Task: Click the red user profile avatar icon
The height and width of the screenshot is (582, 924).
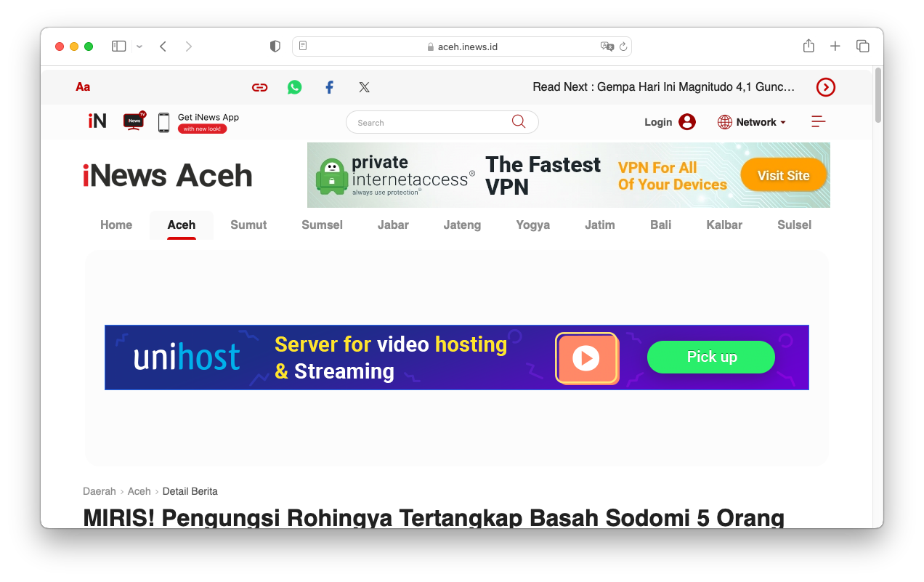Action: click(x=687, y=122)
